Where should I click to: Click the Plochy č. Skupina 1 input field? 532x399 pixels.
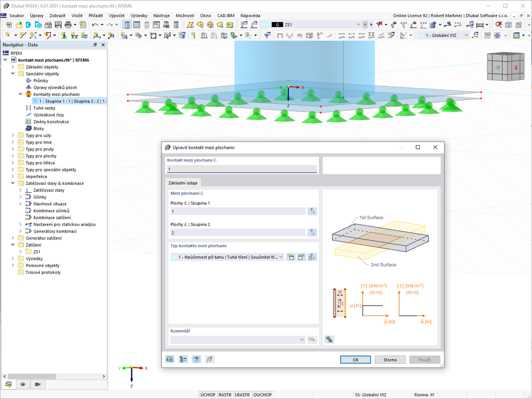pos(238,211)
